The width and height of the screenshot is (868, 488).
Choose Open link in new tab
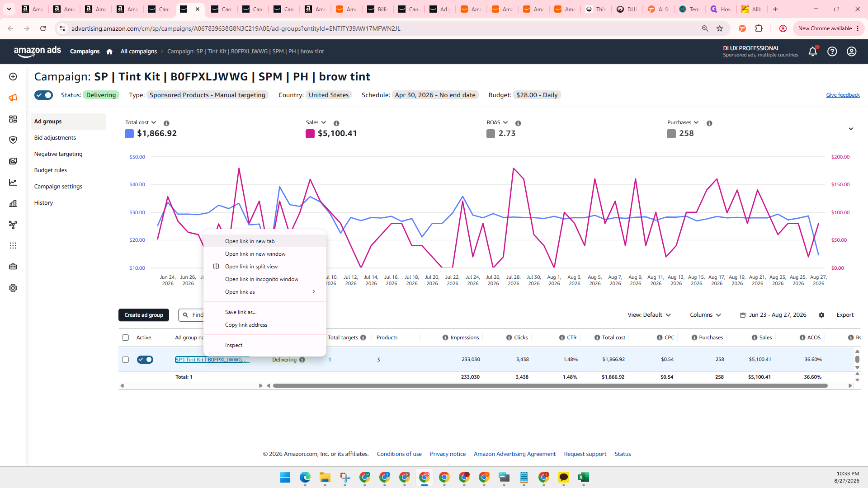[x=265, y=241]
